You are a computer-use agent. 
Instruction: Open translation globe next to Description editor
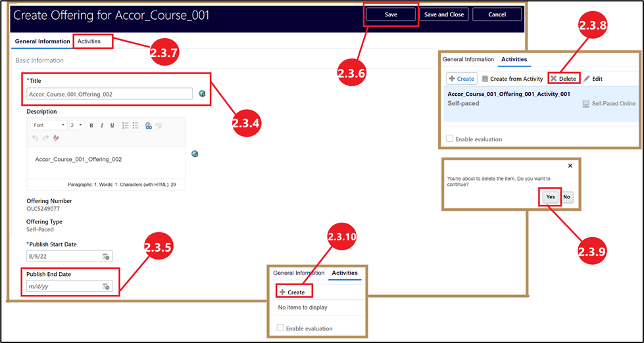[x=195, y=154]
